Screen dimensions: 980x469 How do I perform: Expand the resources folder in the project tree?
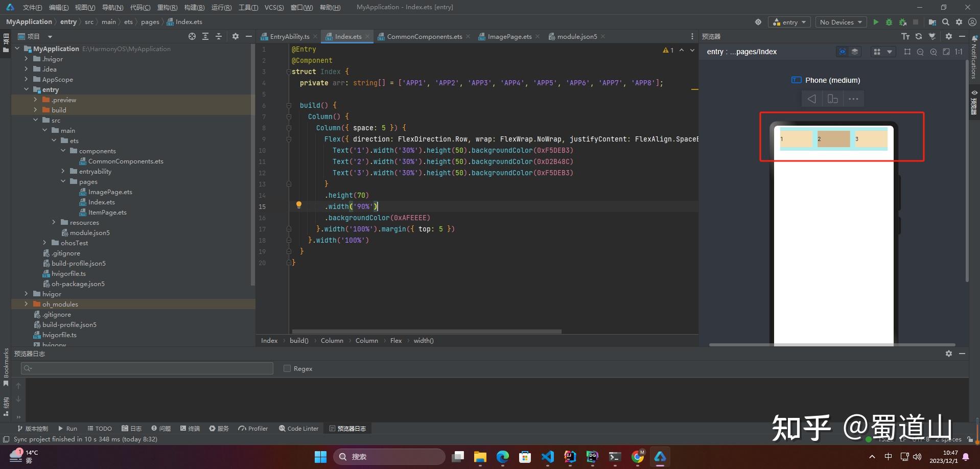(x=54, y=222)
